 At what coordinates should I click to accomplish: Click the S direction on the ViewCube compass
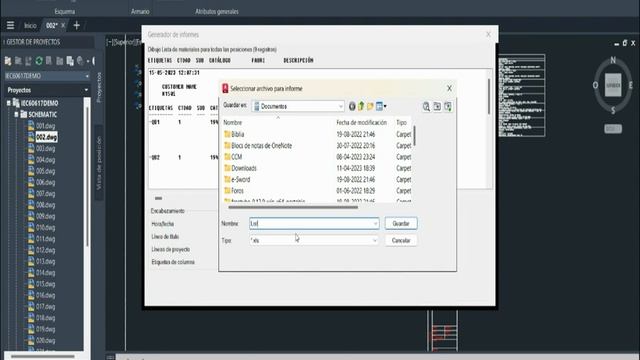click(x=613, y=110)
